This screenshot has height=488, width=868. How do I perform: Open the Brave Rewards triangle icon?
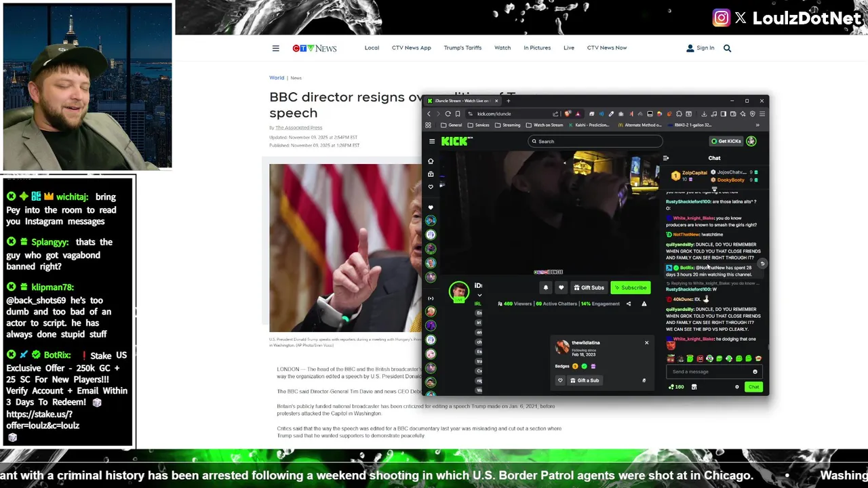(578, 114)
